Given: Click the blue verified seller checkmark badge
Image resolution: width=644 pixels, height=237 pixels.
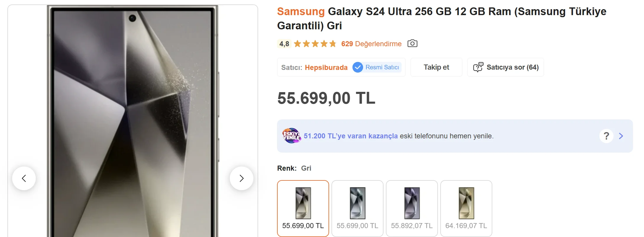Looking at the screenshot, I should pos(357,67).
